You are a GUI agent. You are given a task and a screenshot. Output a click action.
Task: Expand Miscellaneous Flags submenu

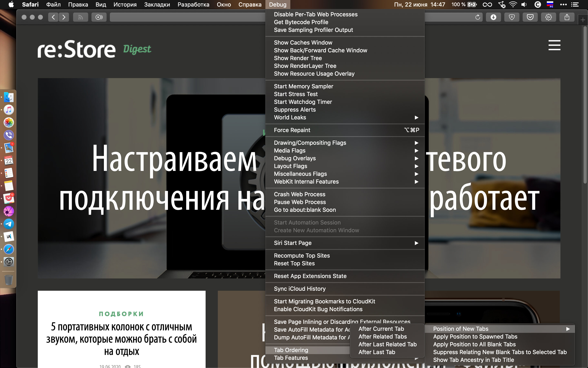[345, 174]
